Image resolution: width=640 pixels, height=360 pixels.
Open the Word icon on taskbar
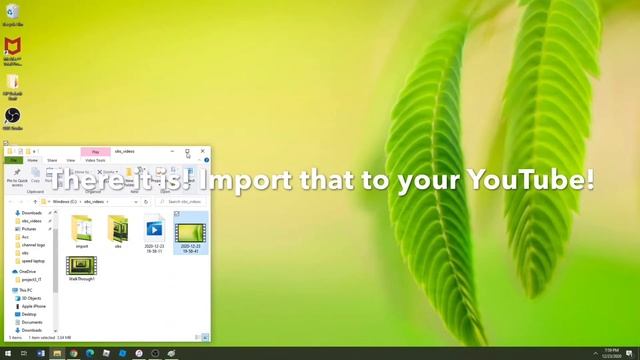click(x=41, y=353)
